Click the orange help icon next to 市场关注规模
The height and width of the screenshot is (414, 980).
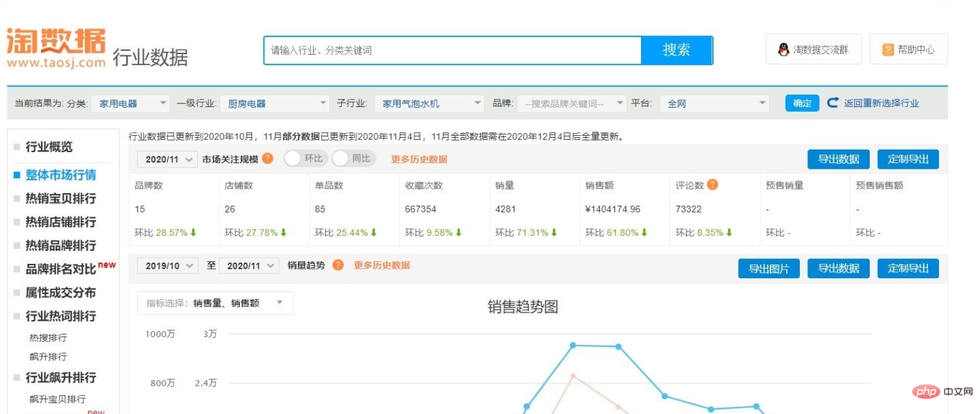tap(268, 158)
